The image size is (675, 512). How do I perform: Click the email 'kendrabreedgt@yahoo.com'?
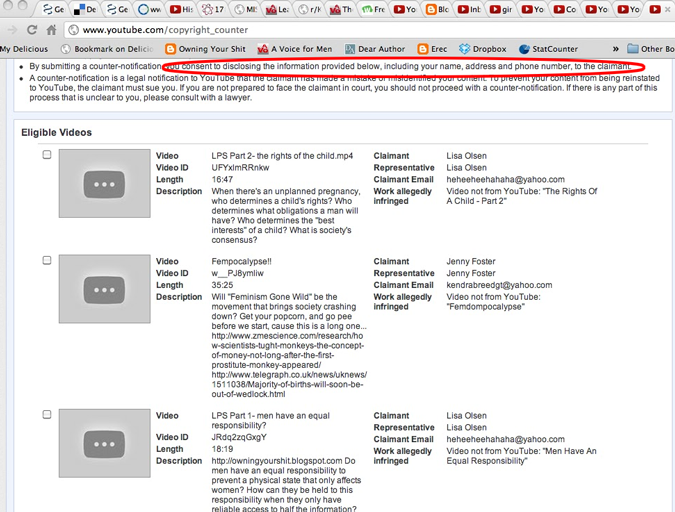(x=499, y=285)
